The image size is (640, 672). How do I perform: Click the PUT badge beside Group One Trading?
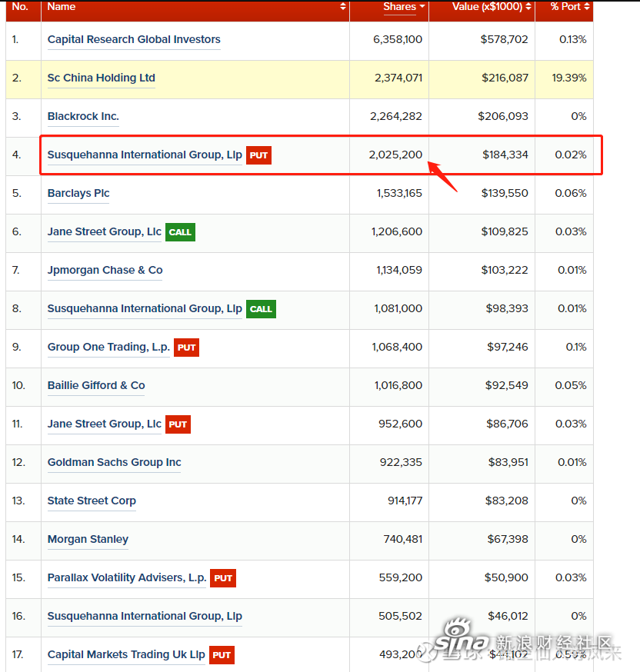pos(186,348)
